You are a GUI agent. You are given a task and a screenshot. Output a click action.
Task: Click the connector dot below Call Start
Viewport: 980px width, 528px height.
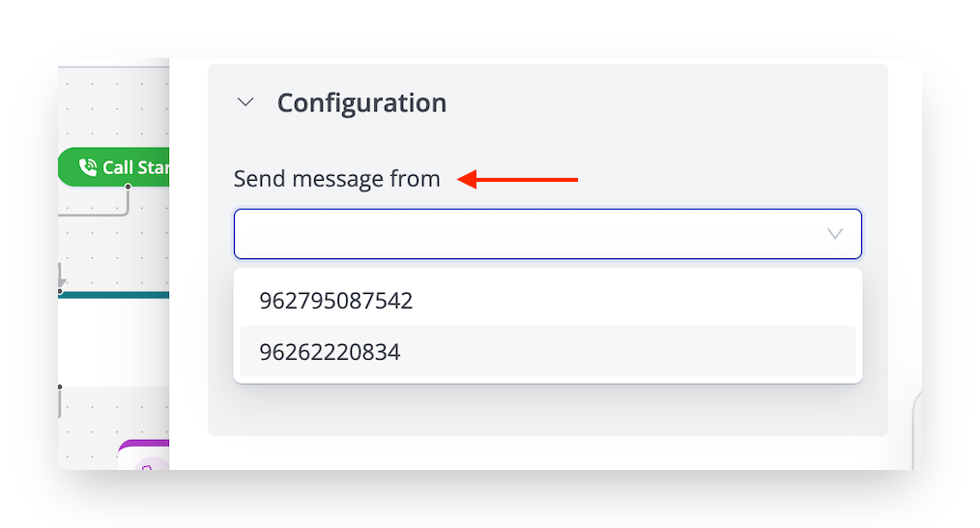coord(128,188)
